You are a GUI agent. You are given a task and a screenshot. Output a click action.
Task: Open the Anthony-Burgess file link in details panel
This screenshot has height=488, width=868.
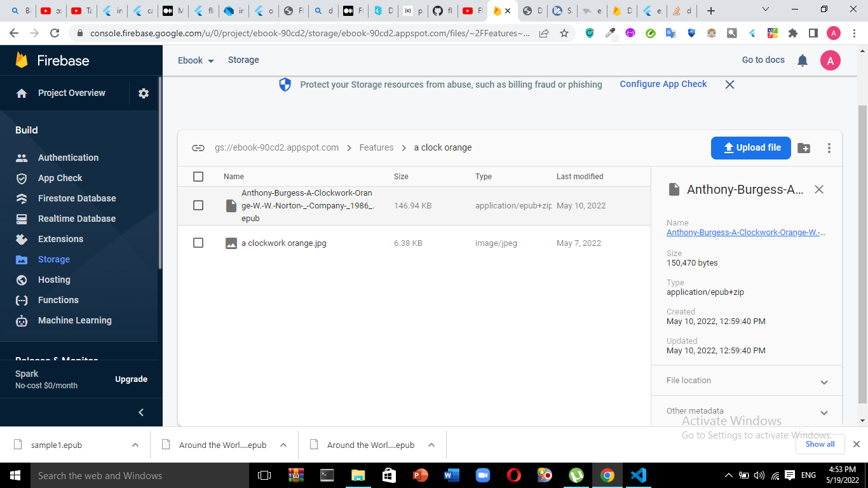746,233
